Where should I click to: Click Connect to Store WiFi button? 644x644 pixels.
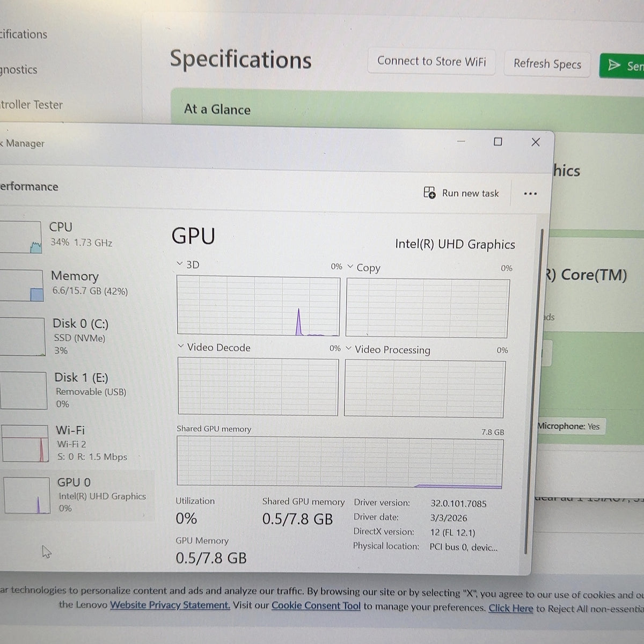tap(431, 61)
